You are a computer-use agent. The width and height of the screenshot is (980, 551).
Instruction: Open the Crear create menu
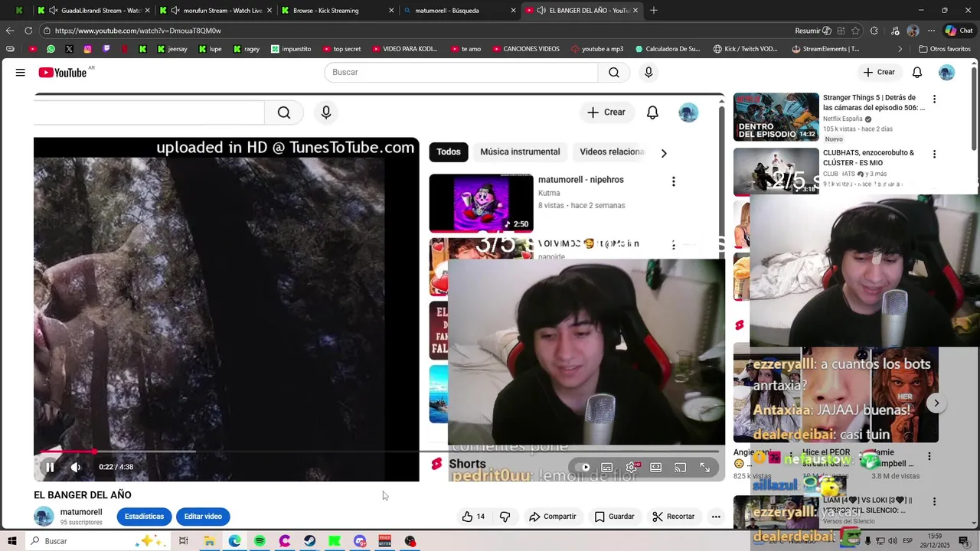[878, 72]
